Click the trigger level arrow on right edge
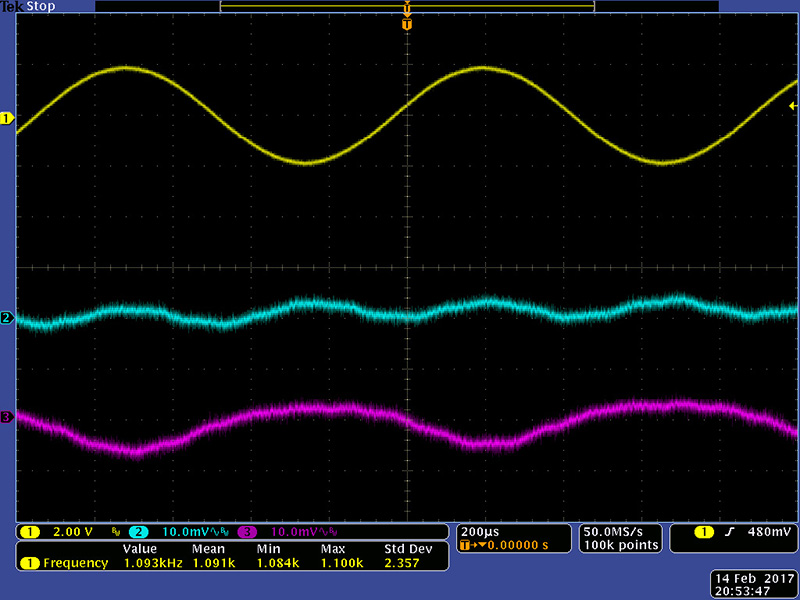The image size is (800, 600). [793, 106]
